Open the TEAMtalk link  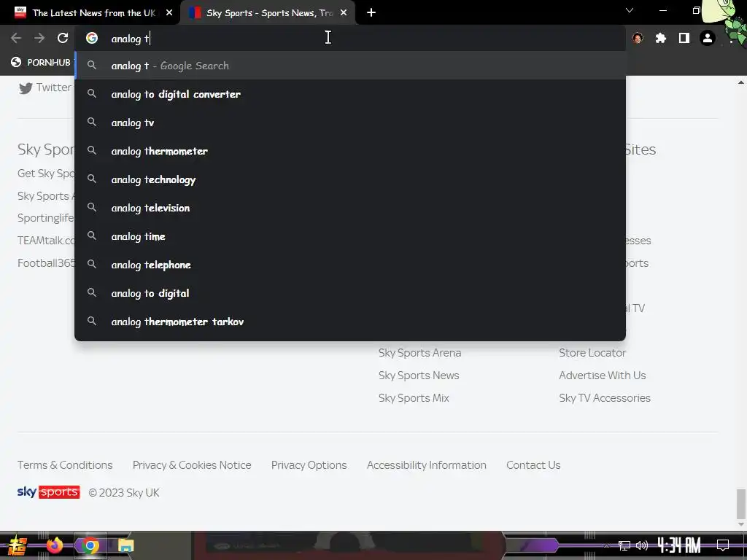click(x=46, y=241)
